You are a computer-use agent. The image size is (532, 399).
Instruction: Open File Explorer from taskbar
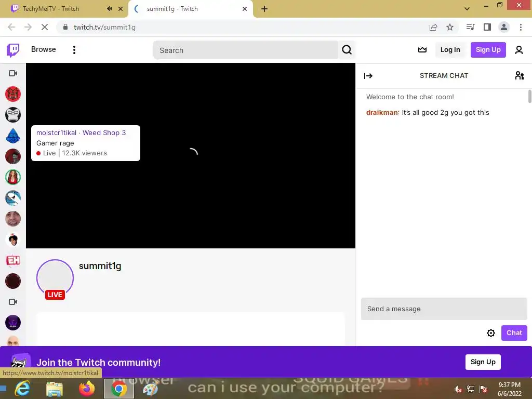tap(54, 389)
